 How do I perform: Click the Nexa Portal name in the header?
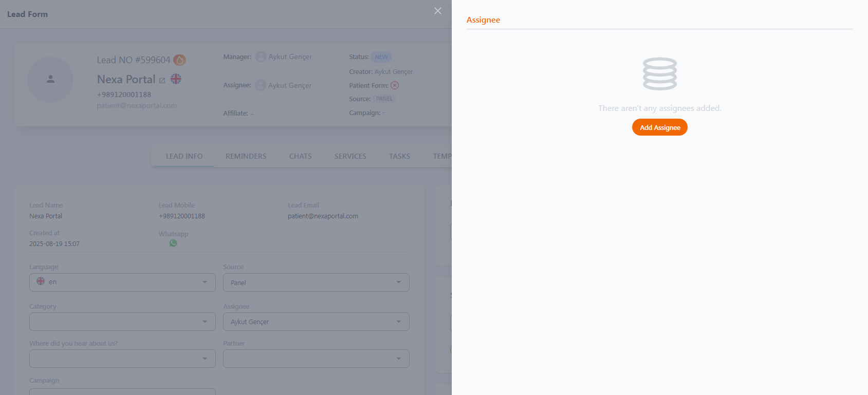click(126, 79)
